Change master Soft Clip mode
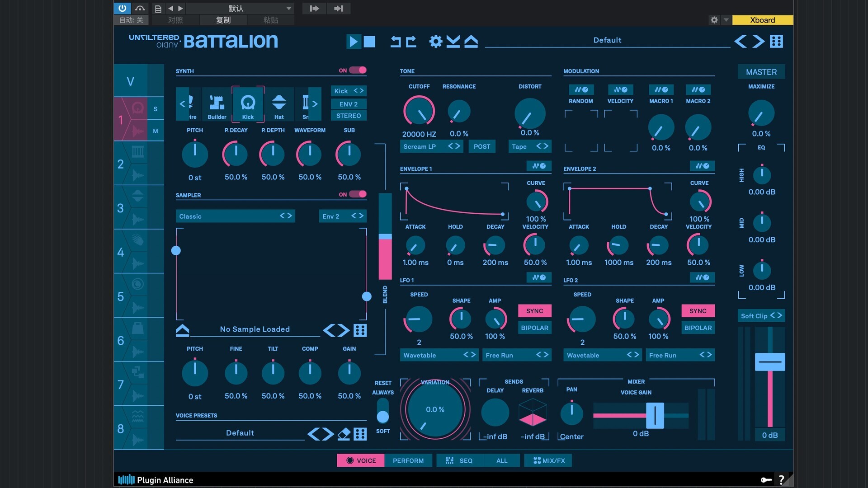 (761, 316)
